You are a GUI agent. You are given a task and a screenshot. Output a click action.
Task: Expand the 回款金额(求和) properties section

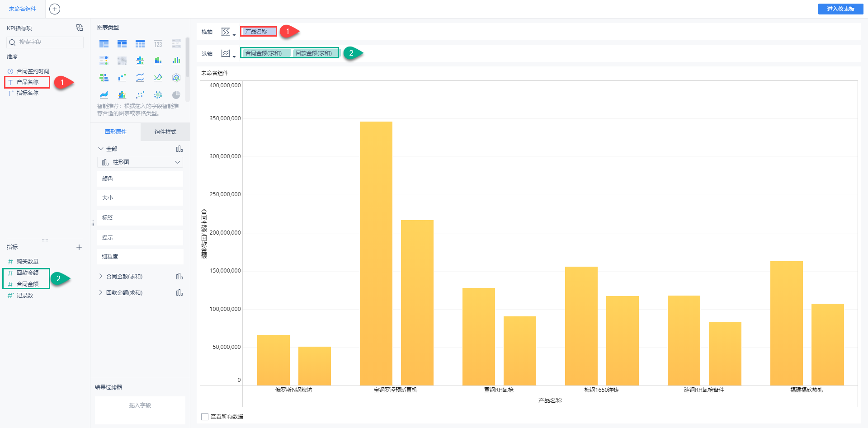pos(101,292)
